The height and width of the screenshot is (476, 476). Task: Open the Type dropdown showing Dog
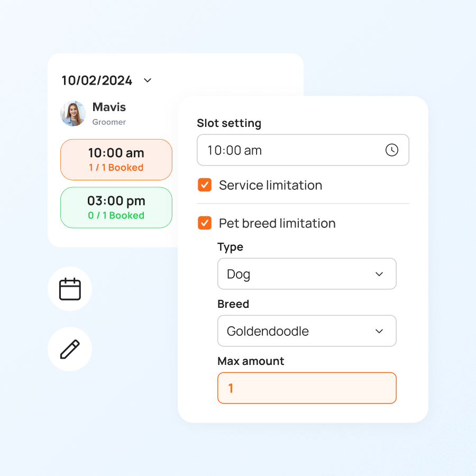307,274
